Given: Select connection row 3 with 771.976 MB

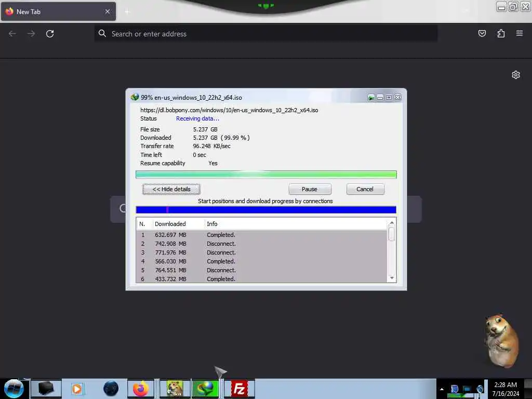Looking at the screenshot, I should (262, 252).
